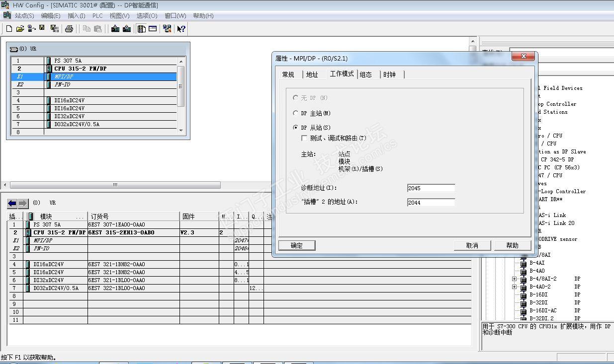Switch to the 组态 tab
614x364 pixels.
pos(366,74)
